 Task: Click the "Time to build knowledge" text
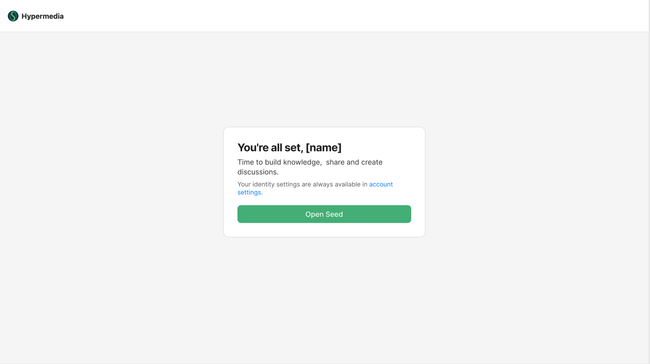[279, 162]
